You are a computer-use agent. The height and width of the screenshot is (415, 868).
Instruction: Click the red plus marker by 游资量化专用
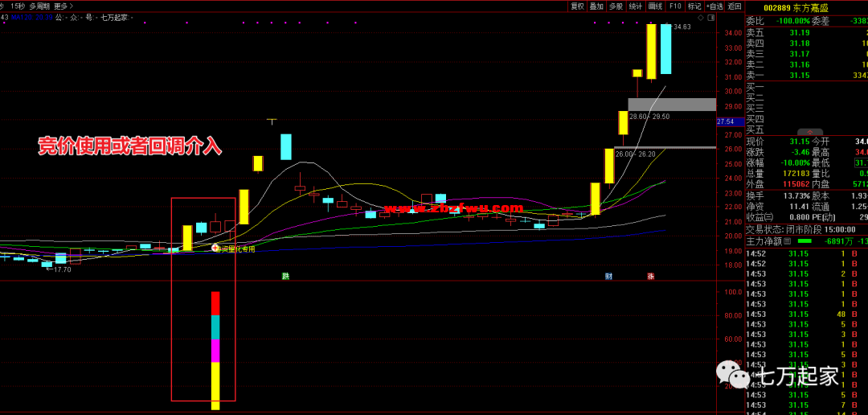tap(215, 249)
